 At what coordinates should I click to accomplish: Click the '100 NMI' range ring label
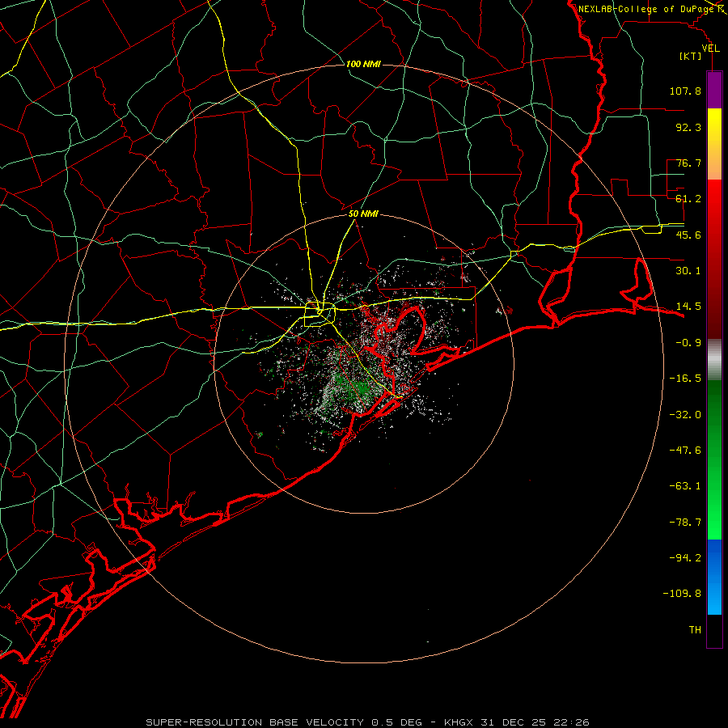coord(363,64)
